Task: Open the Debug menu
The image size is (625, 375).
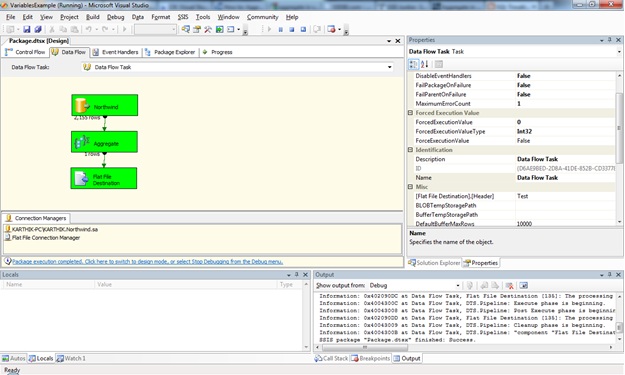Action: coord(116,17)
